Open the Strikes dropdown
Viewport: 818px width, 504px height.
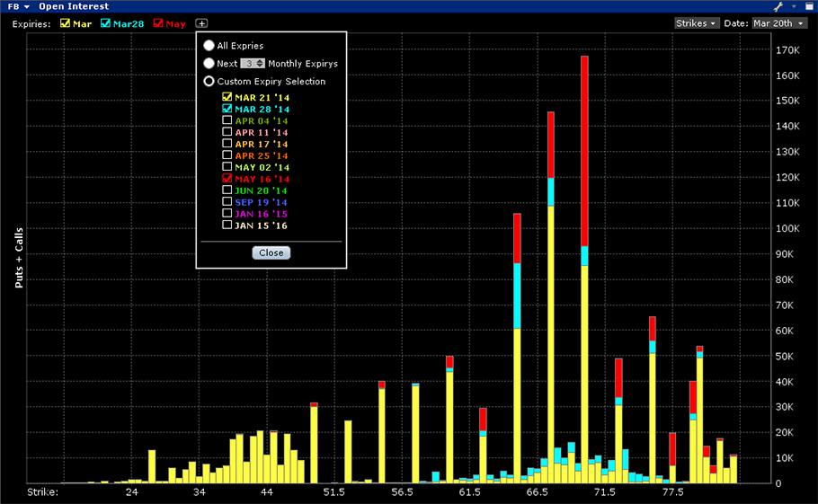click(x=696, y=23)
